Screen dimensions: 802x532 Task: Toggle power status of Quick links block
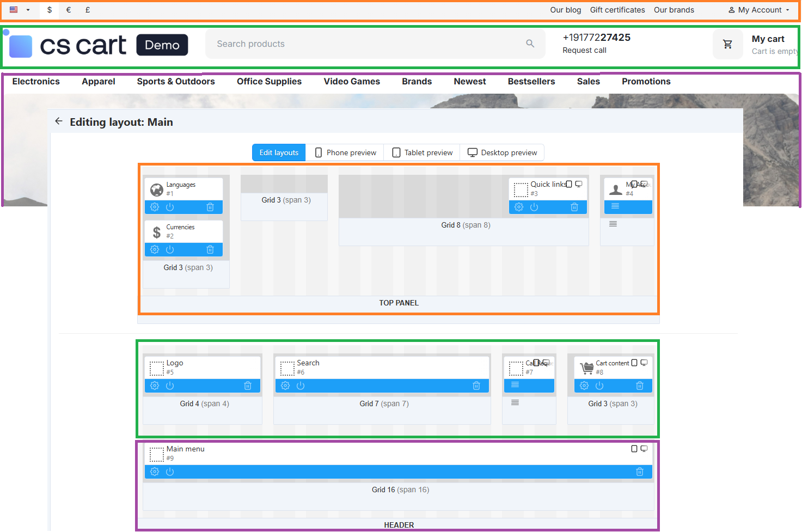(x=534, y=207)
